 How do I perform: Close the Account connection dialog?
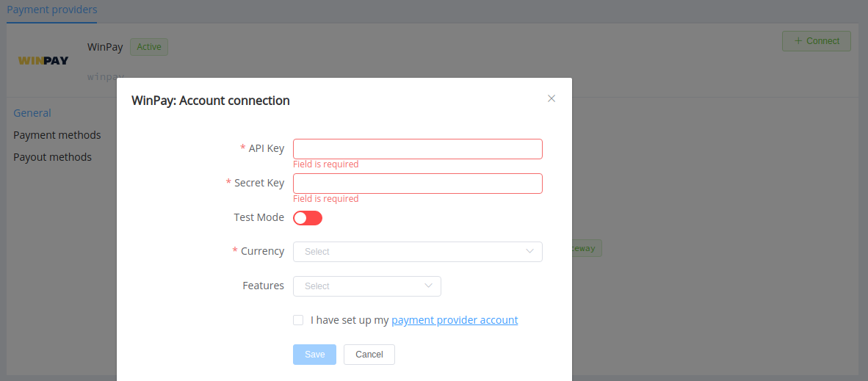tap(551, 98)
